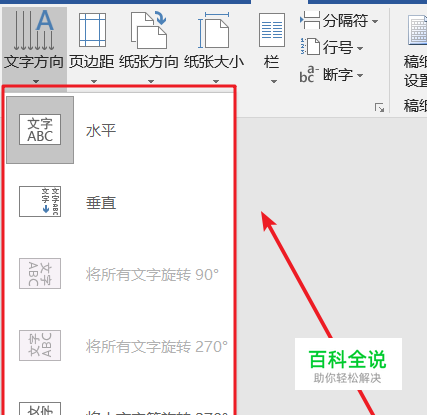
Task: Click the 断字 hyphenation icon
Action: tap(309, 74)
